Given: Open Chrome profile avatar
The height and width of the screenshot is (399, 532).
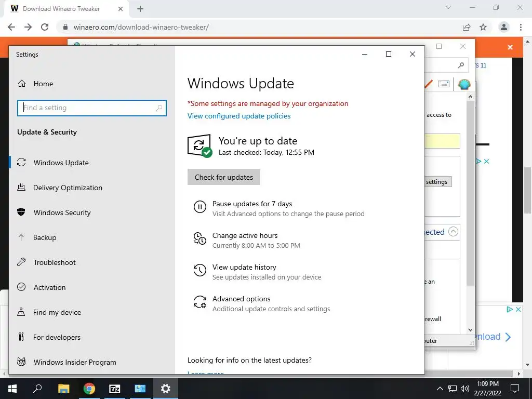Looking at the screenshot, I should 504,27.
